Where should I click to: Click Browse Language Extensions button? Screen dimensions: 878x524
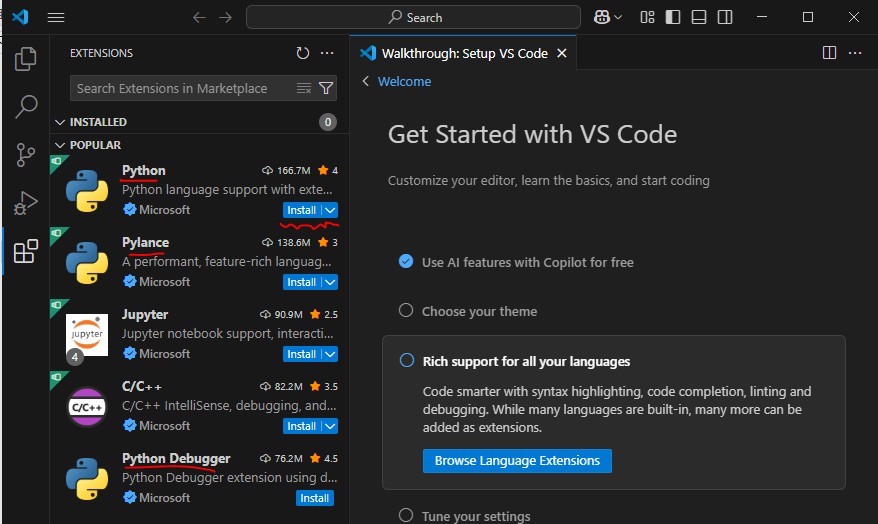click(517, 461)
